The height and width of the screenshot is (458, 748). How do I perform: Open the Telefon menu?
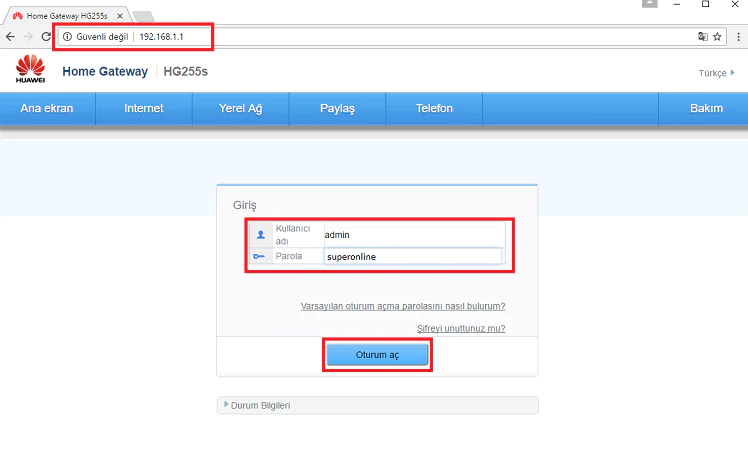tap(434, 108)
